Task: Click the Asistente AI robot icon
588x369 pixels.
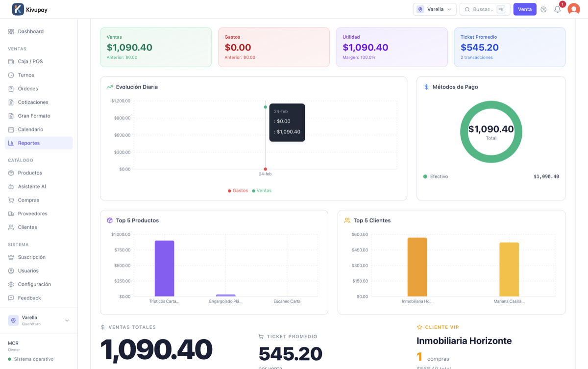Action: tap(11, 187)
